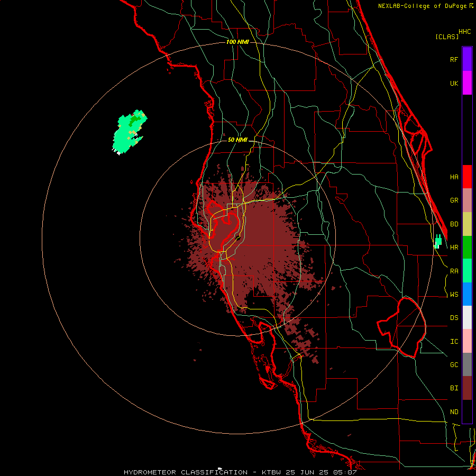476x476 pixels.
Task: Select the pink IC legend color swatch
Action: 467,341
